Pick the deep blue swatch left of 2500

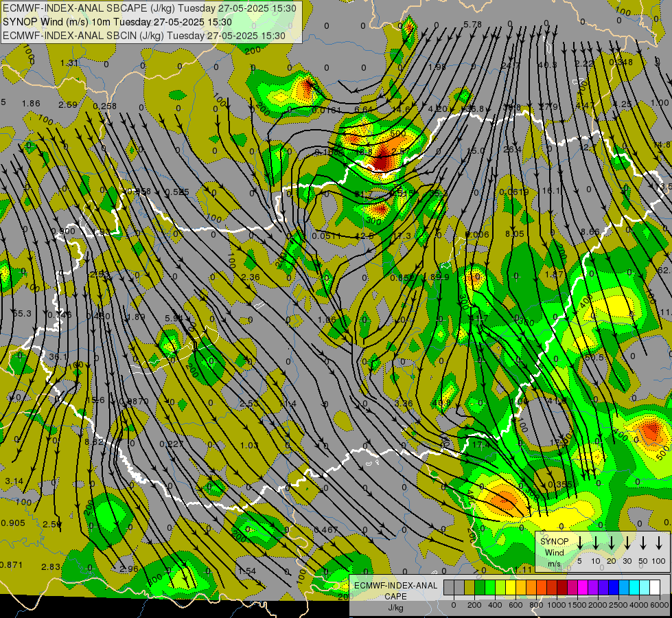coord(613,588)
